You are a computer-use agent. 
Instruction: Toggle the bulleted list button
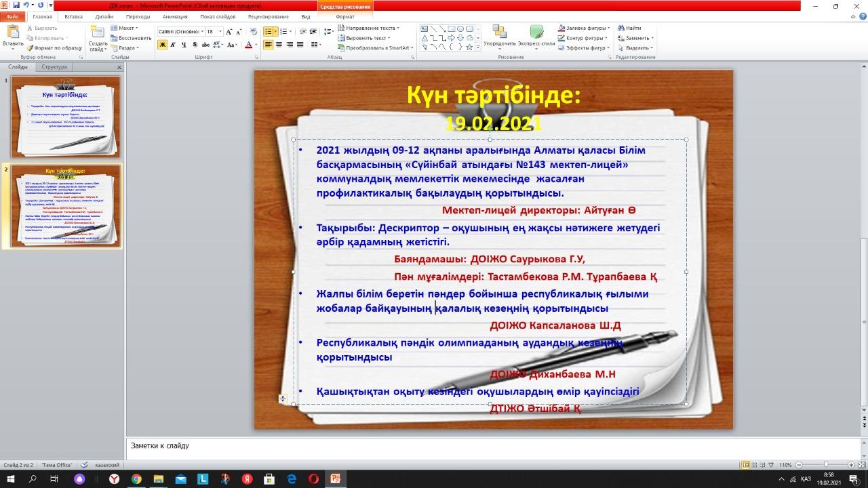click(x=269, y=30)
